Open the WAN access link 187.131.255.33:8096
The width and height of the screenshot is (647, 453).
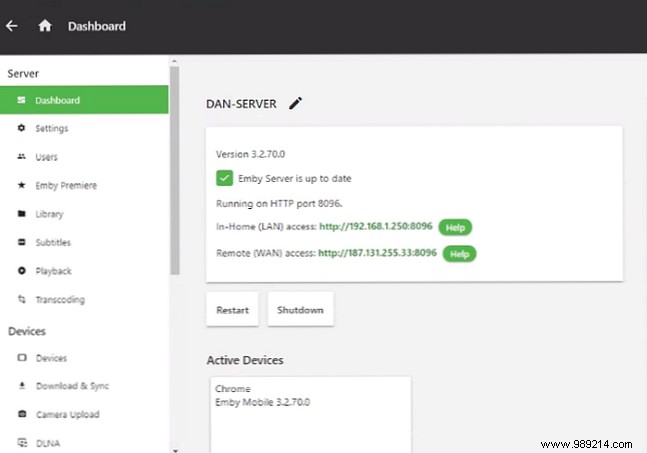[x=377, y=252]
